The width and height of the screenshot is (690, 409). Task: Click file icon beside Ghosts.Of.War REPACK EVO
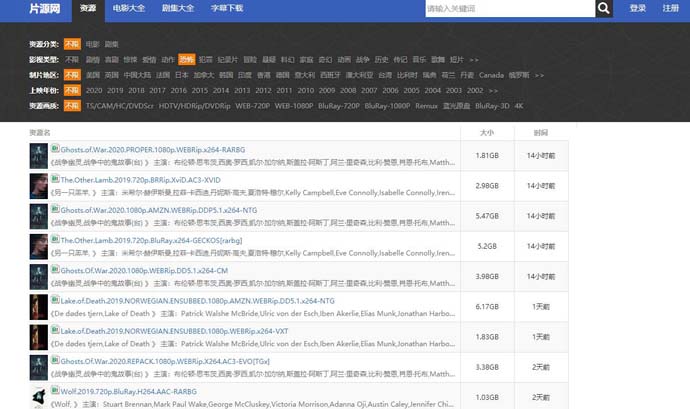pos(56,359)
